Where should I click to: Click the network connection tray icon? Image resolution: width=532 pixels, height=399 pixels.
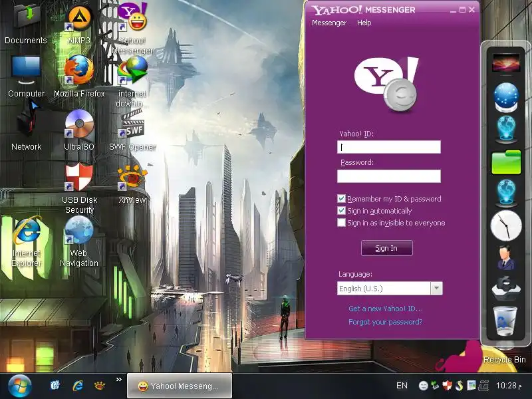coord(483,386)
